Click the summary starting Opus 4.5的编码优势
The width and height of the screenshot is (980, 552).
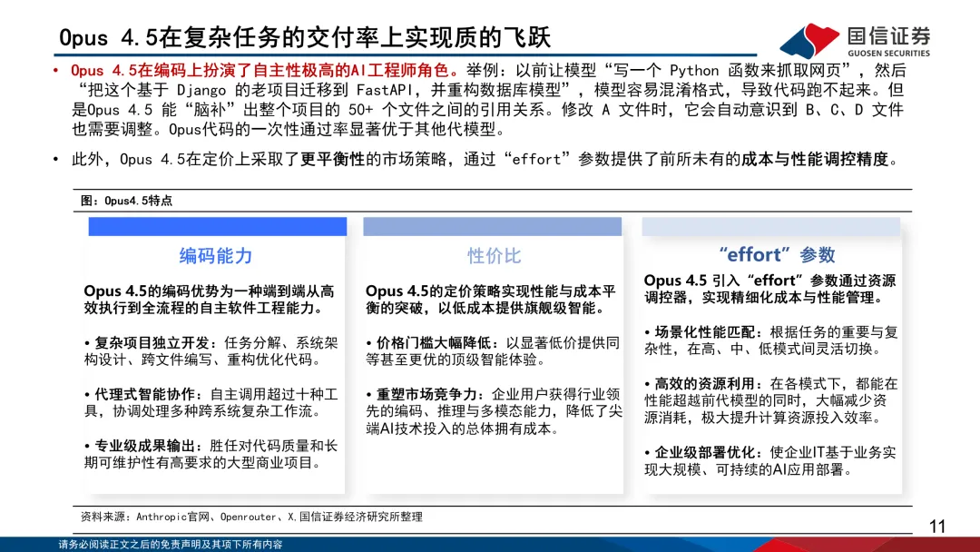210,300
